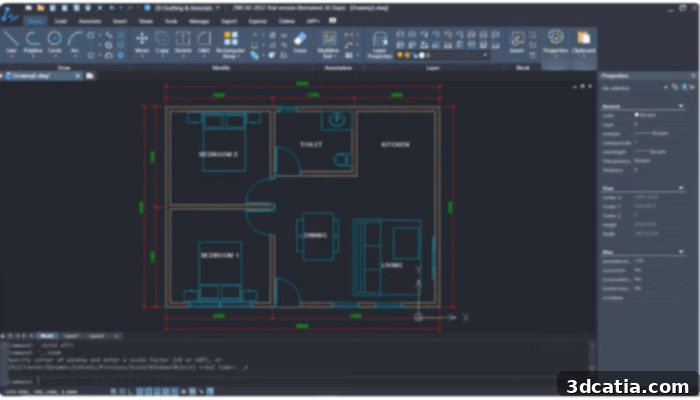Click the No selection dropdown in Properties
This screenshot has width=700, height=400.
coord(634,88)
